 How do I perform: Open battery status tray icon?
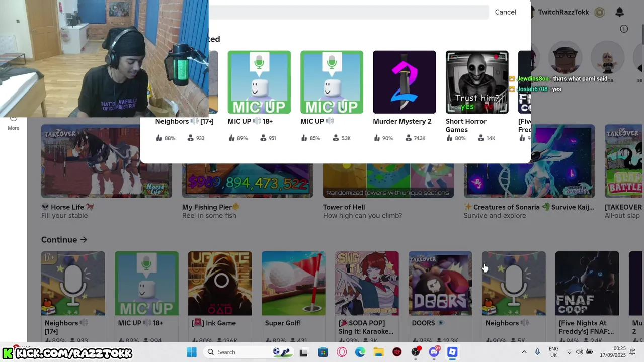pyautogui.click(x=590, y=352)
